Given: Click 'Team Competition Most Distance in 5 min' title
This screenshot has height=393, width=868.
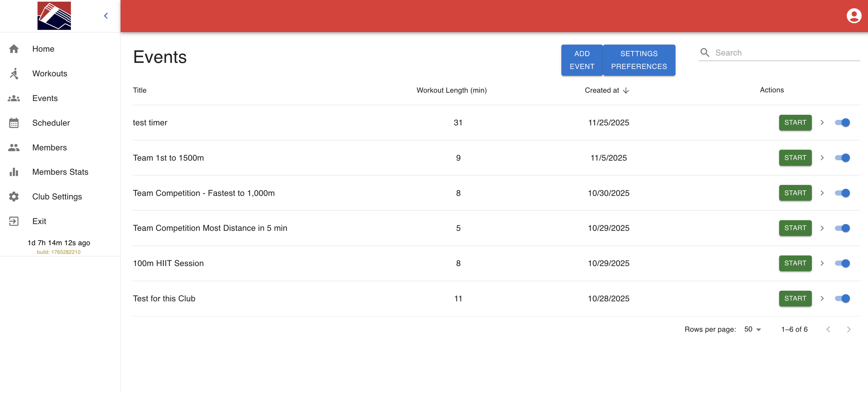Looking at the screenshot, I should click(210, 228).
